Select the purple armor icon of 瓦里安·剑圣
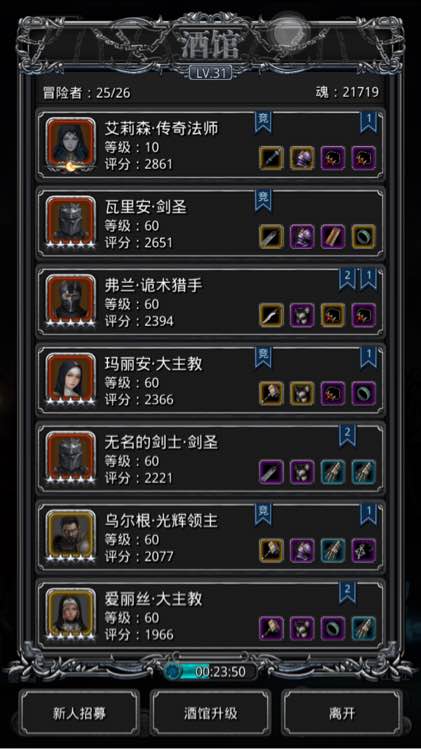Viewport: 421px width, 750px height. pos(302,237)
